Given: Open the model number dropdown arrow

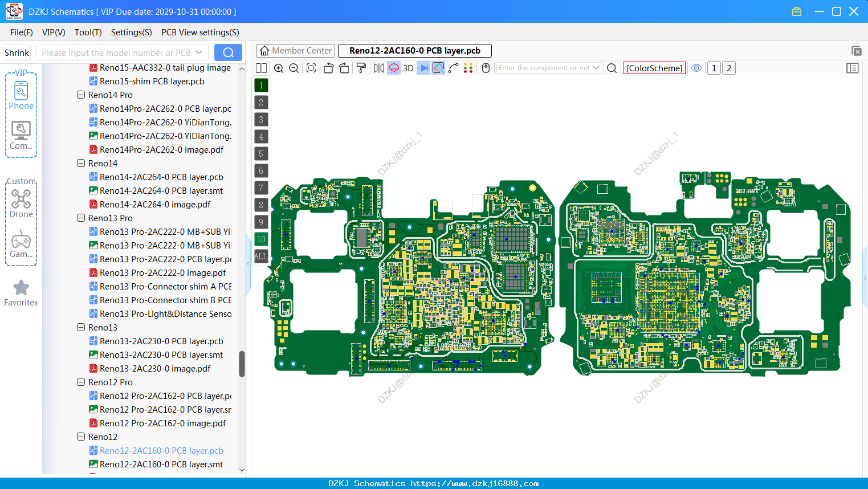Looking at the screenshot, I should (199, 52).
